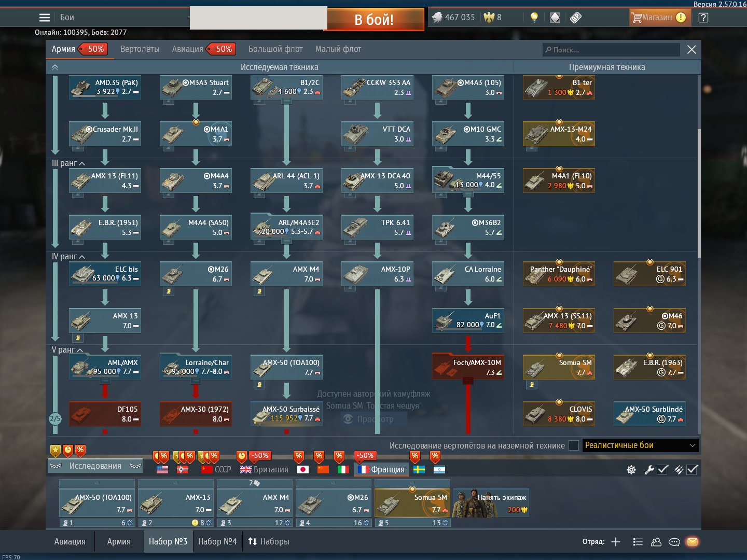Click the 2/5 rank progress indicator
The height and width of the screenshot is (560, 747).
[x=55, y=418]
